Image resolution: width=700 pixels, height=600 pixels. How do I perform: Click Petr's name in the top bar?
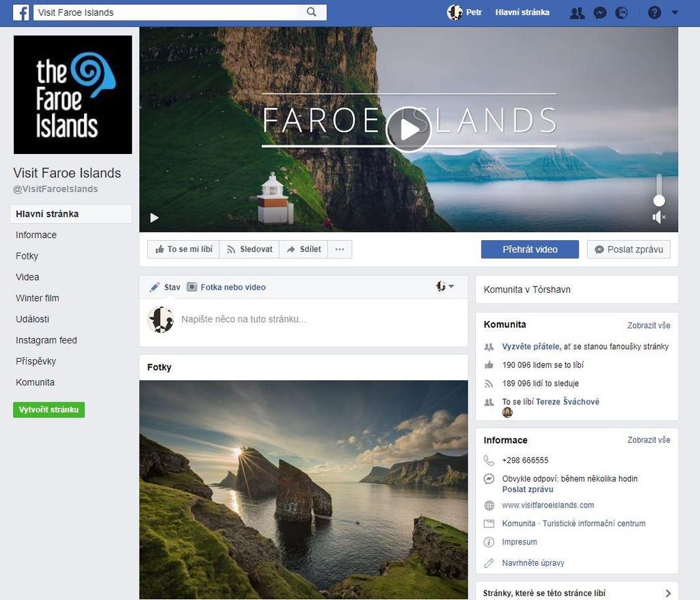(x=474, y=12)
